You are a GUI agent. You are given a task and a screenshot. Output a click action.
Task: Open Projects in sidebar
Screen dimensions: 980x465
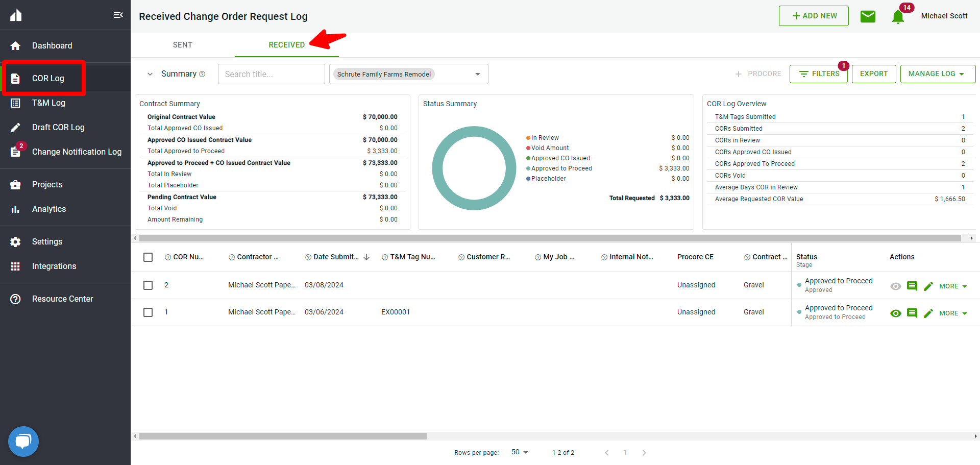[65, 185]
